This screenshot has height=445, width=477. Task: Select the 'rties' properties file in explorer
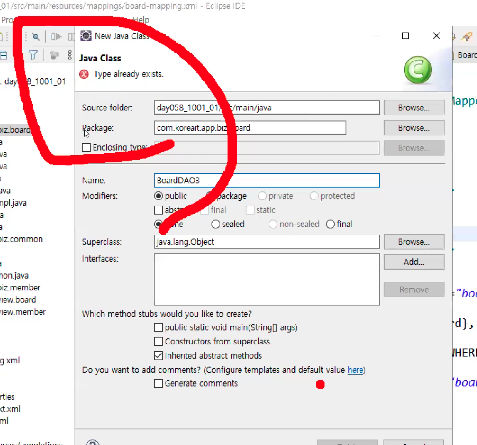(x=7, y=397)
